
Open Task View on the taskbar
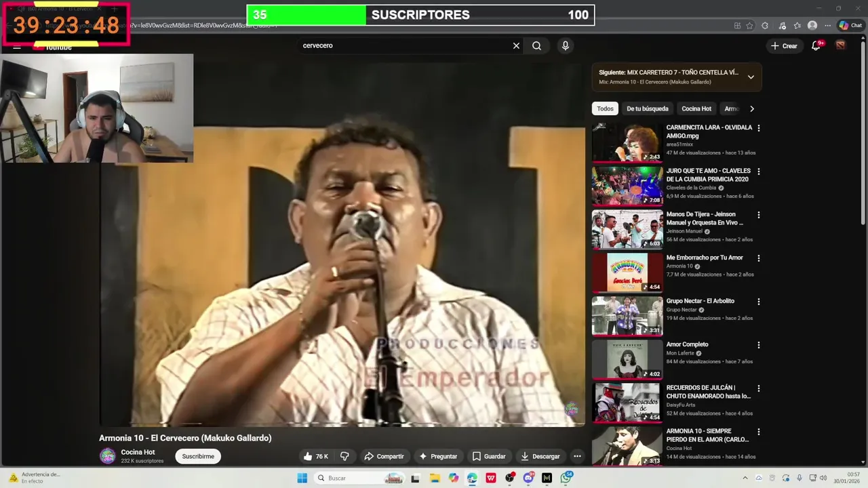(x=415, y=478)
